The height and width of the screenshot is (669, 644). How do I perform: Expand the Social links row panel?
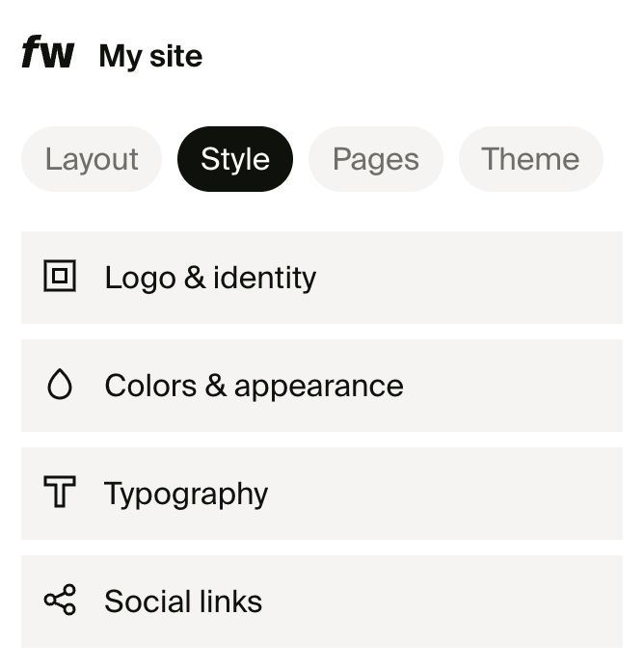(x=322, y=602)
